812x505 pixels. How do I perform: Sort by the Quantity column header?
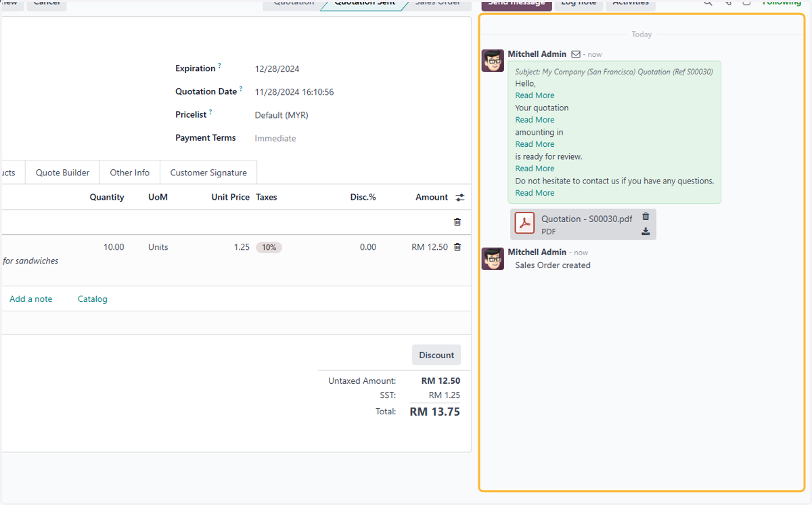107,197
